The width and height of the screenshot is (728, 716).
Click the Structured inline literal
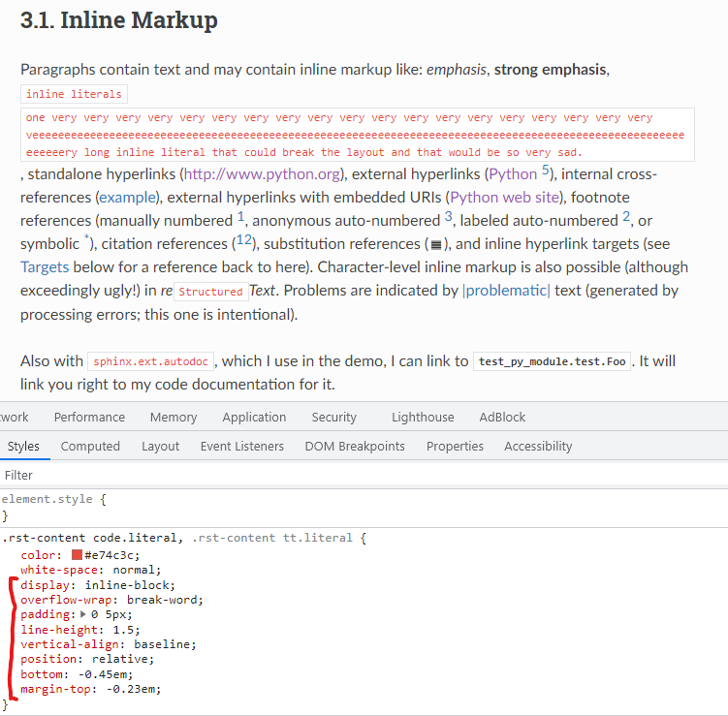coord(210,292)
